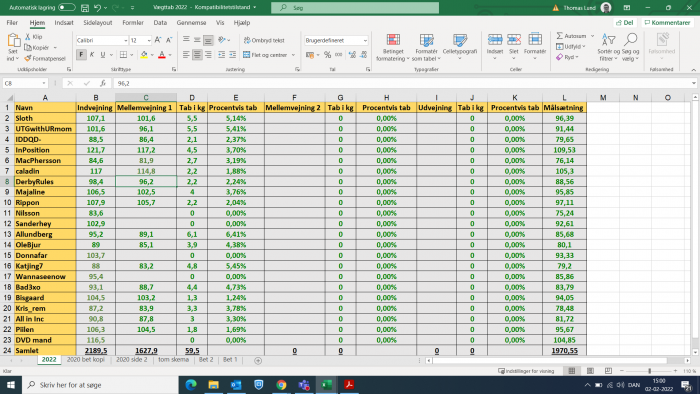Click the Undo arrow icon
The height and width of the screenshot is (394, 700).
[97, 8]
